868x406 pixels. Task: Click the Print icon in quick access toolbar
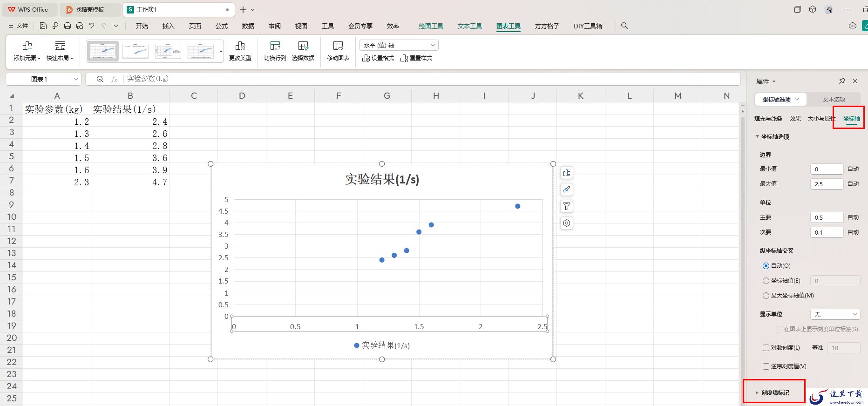point(68,26)
